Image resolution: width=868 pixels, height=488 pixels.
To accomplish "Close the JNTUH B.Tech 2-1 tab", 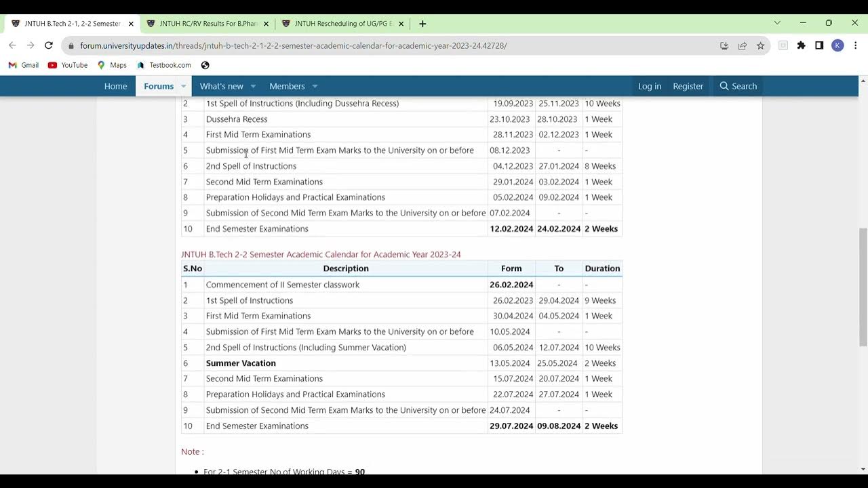I will pos(131,24).
